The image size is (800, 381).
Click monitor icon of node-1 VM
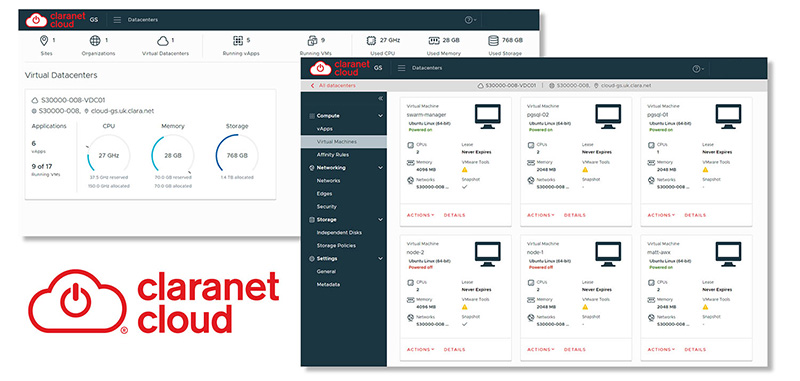point(608,254)
